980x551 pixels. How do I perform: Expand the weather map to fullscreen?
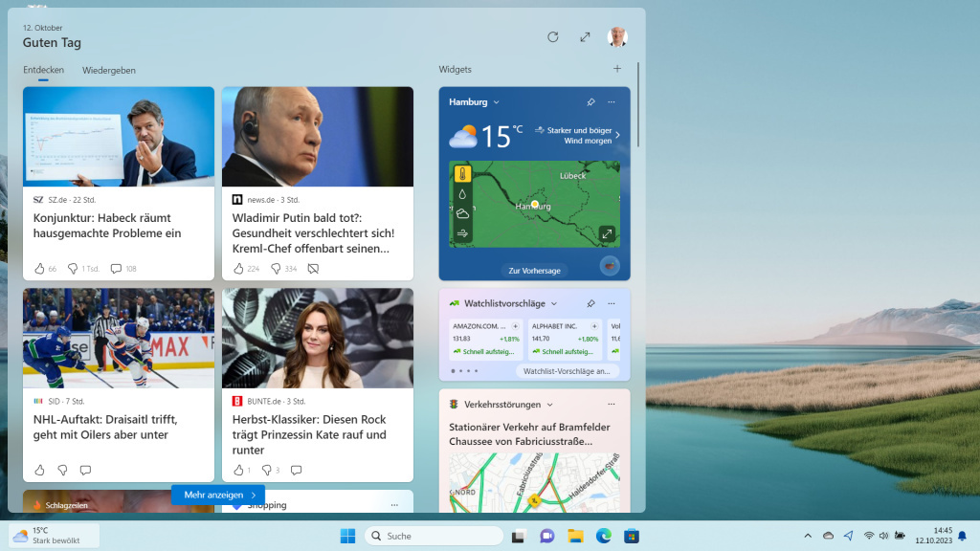tap(607, 233)
